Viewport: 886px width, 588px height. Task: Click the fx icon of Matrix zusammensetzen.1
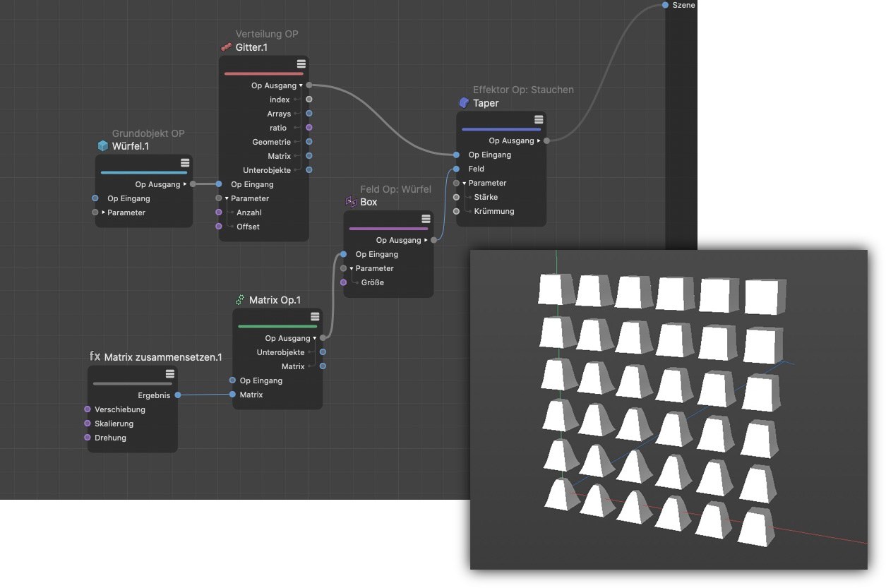(x=95, y=356)
